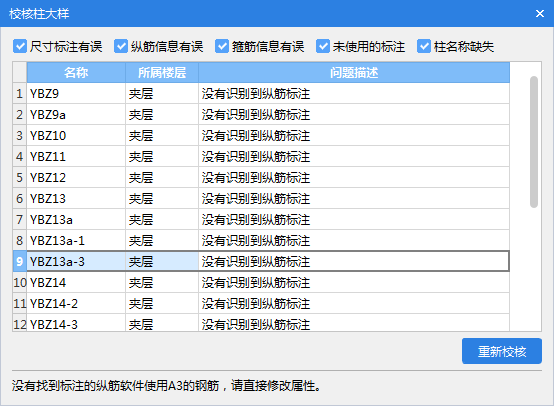554x406 pixels.
Task: Click the 重新校核 button
Action: point(502,351)
